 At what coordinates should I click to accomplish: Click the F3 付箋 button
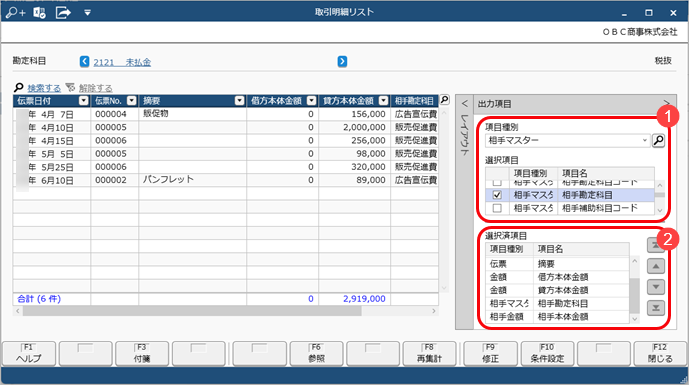click(142, 354)
